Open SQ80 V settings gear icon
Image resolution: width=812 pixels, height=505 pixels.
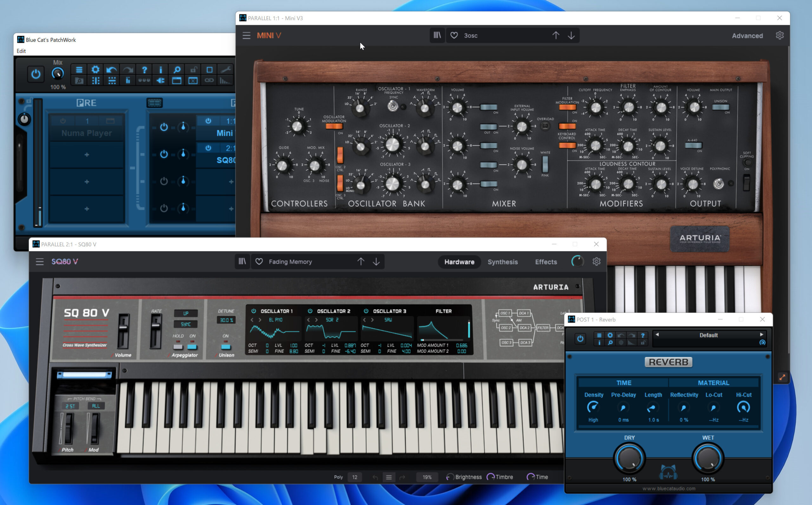point(596,262)
